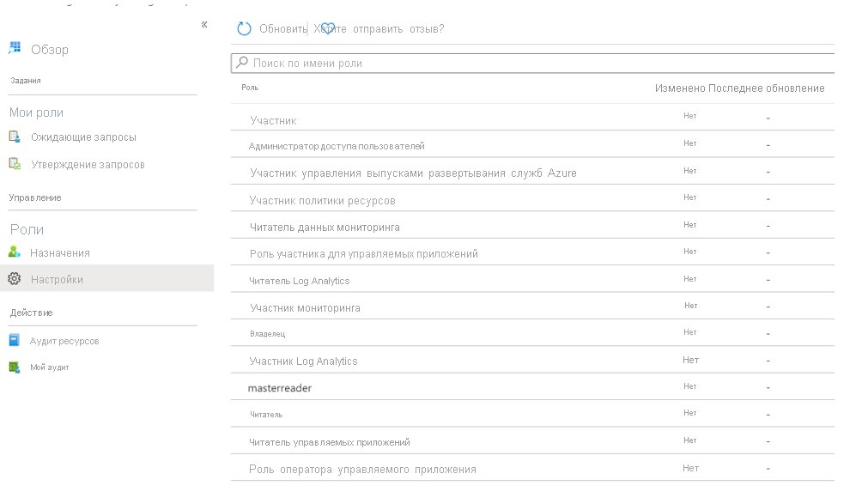Image resolution: width=868 pixels, height=504 pixels.
Task: Focus the role name search field
Action: click(x=532, y=64)
